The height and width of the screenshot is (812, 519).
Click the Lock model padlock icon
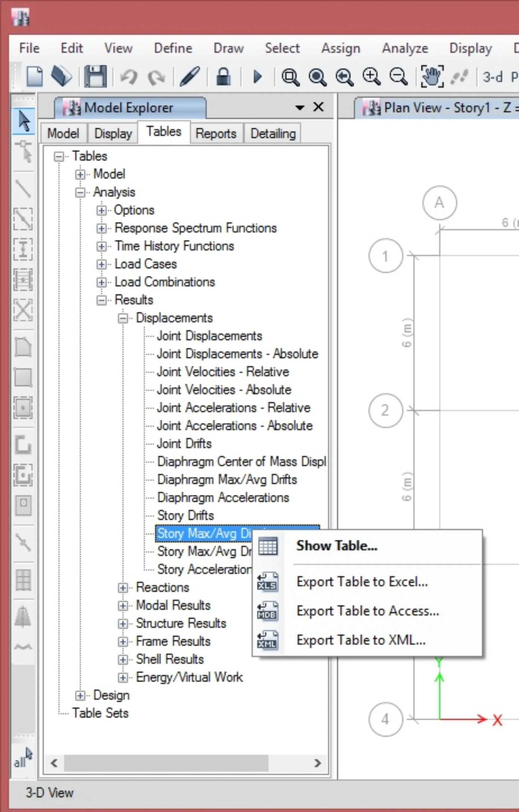coord(223,76)
